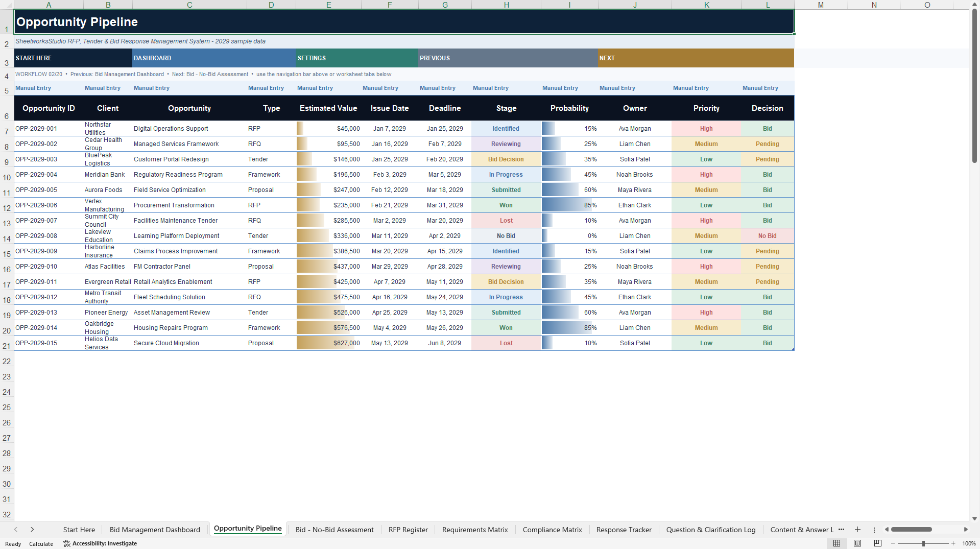The width and height of the screenshot is (980, 549).
Task: Switch to Normal view icon
Action: point(836,543)
